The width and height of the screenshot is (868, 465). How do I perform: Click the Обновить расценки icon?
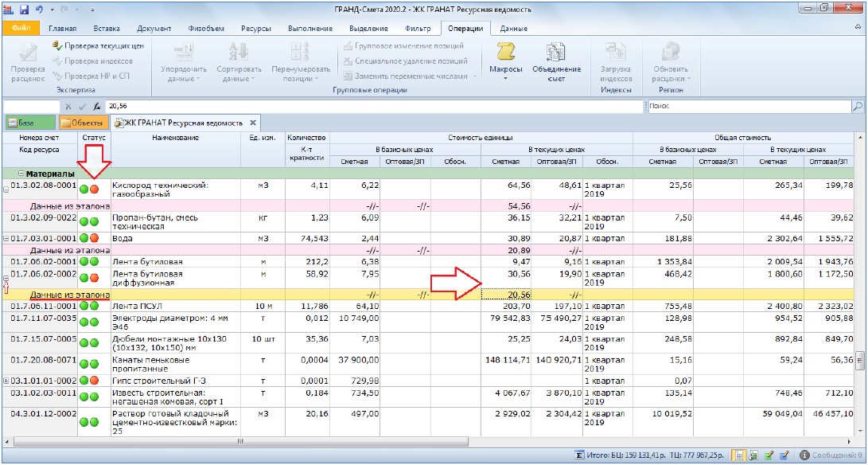671,53
